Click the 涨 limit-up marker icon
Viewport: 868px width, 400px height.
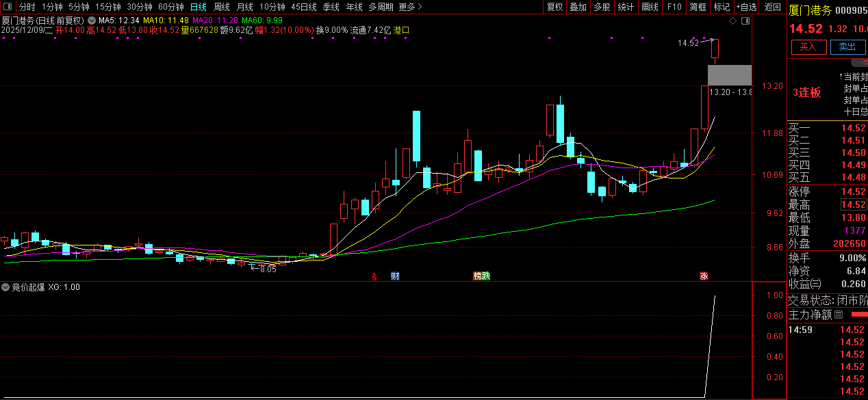[x=704, y=276]
